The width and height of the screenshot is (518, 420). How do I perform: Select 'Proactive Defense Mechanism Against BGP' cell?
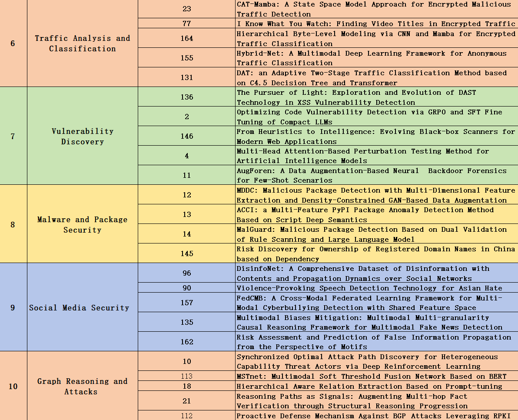coord(374,416)
